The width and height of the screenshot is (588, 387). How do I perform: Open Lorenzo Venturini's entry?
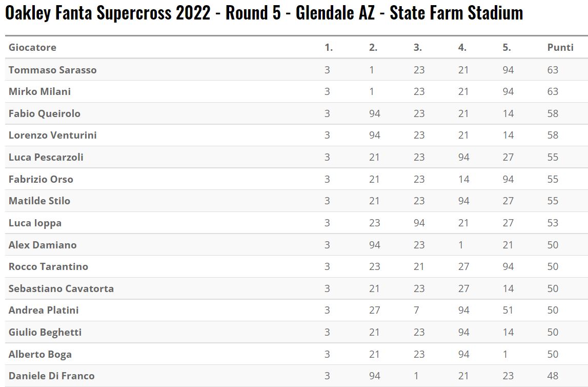(x=52, y=135)
